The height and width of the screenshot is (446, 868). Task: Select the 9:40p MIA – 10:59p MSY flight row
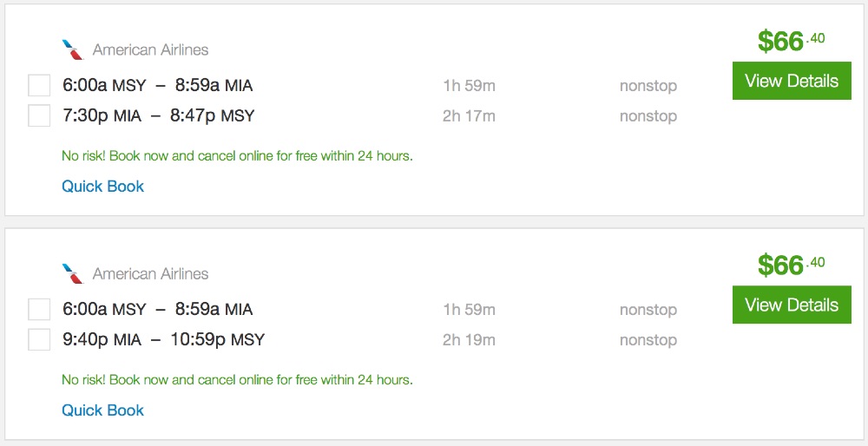pos(163,339)
